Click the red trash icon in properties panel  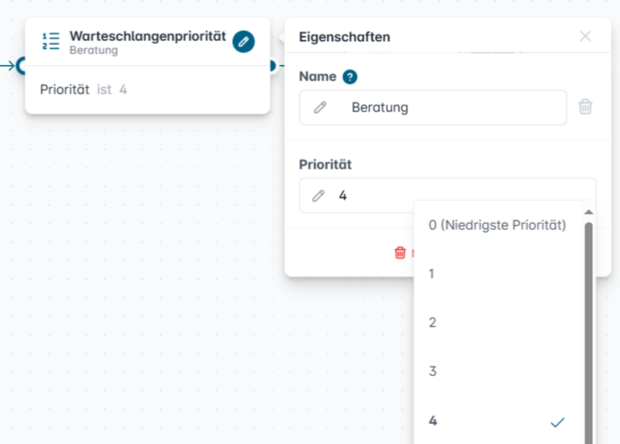400,253
